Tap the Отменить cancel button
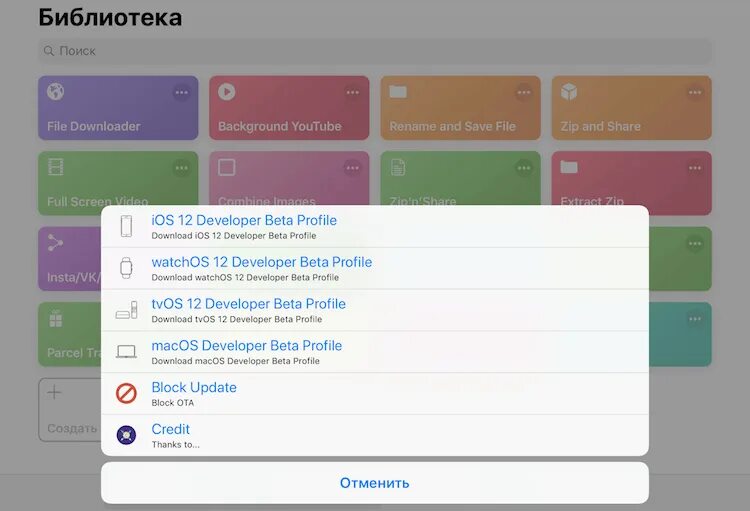This screenshot has height=511, width=750. click(x=375, y=483)
